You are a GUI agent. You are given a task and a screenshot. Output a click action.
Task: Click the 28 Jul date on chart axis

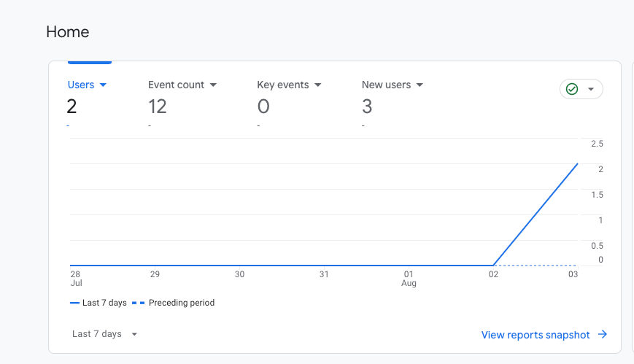[x=76, y=278]
